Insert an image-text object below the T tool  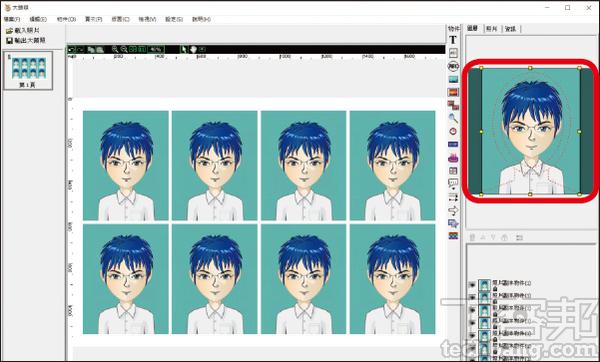pyautogui.click(x=453, y=53)
